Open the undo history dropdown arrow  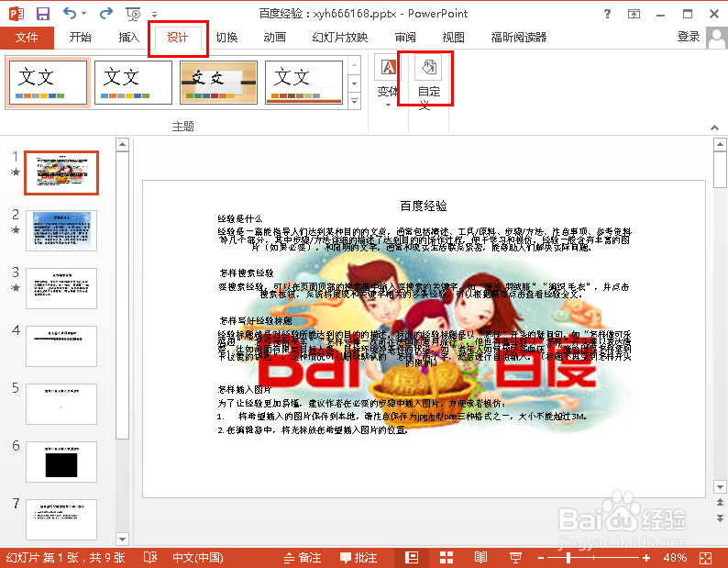tap(84, 14)
